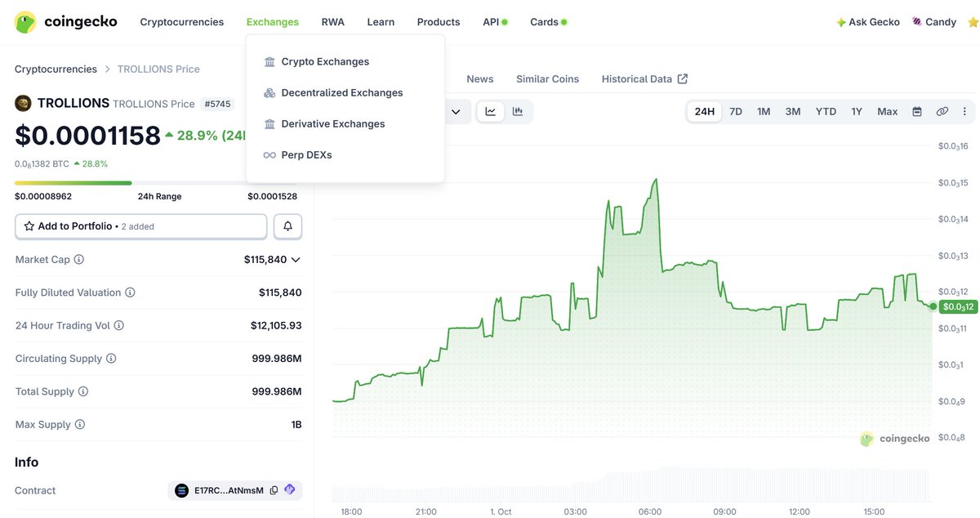Screen dimensions: 980x518
Task: Click the gold star icon in header
Action: pyautogui.click(x=973, y=22)
